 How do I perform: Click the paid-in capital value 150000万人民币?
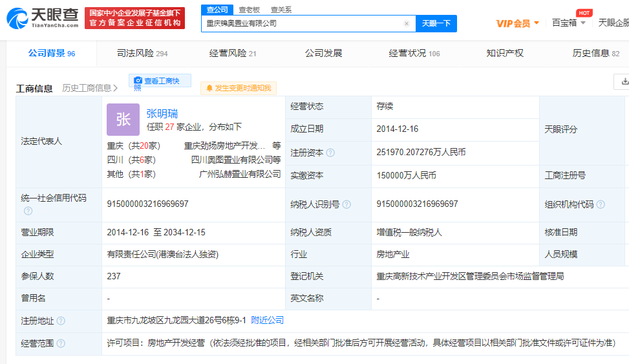click(x=407, y=175)
